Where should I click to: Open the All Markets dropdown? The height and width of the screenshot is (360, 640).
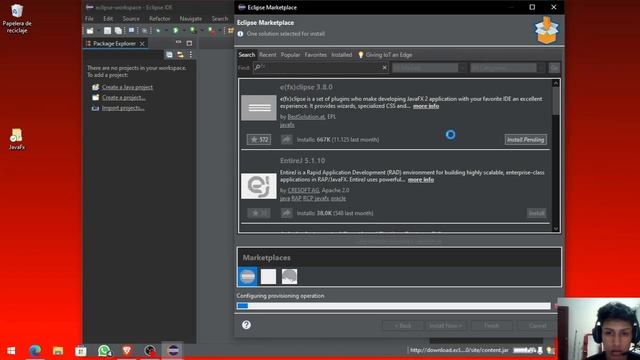click(429, 68)
